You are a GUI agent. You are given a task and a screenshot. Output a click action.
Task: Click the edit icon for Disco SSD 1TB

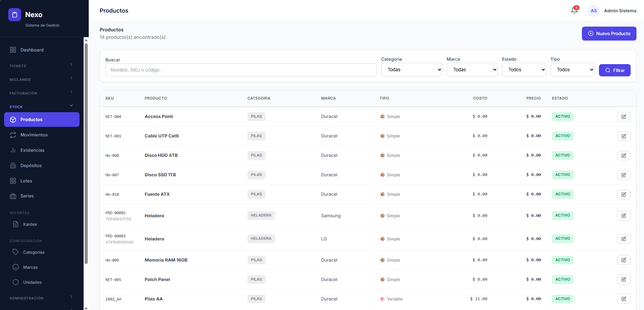click(x=624, y=175)
